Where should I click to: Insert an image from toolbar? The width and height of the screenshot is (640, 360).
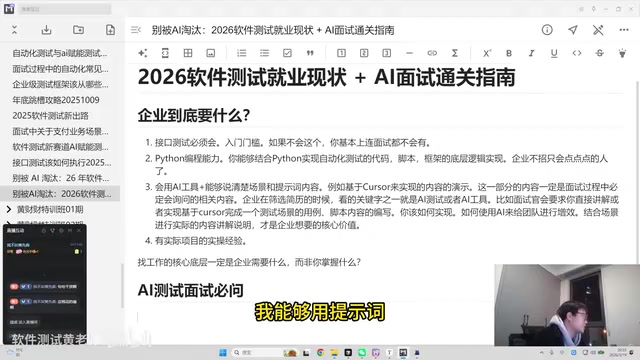pyautogui.click(x=211, y=53)
